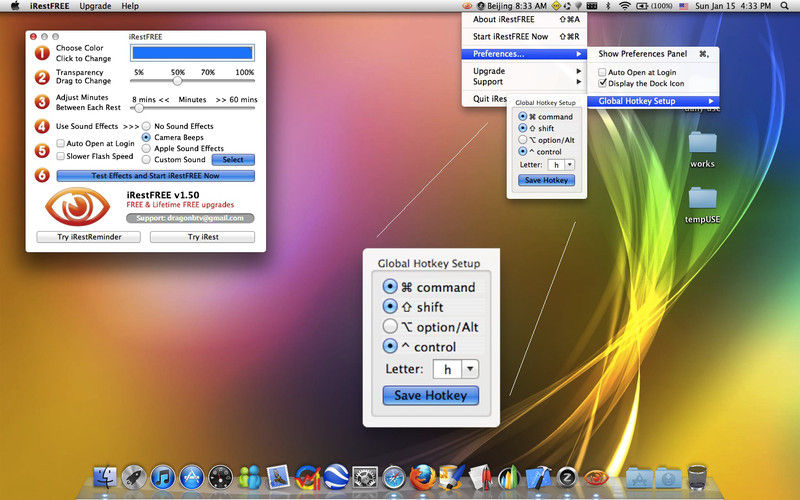The image size is (800, 500).
Task: Click iRestFREE eye icon in the Dock
Action: click(596, 479)
